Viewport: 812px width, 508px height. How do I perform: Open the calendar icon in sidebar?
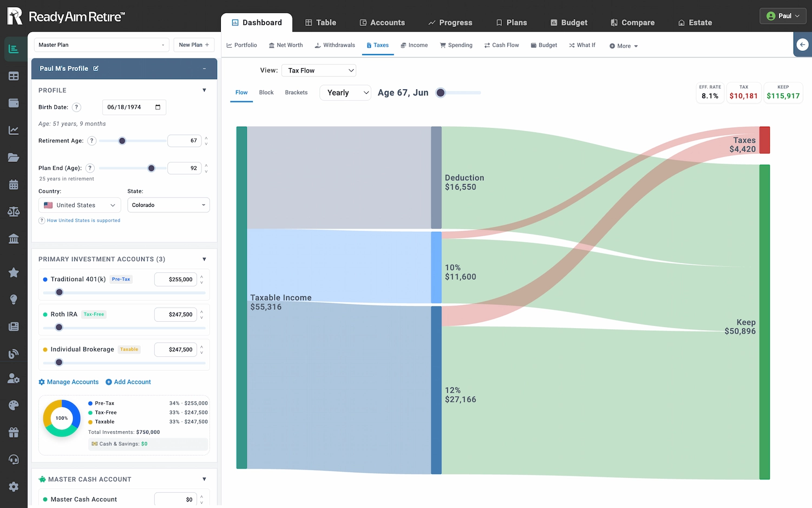click(x=14, y=185)
